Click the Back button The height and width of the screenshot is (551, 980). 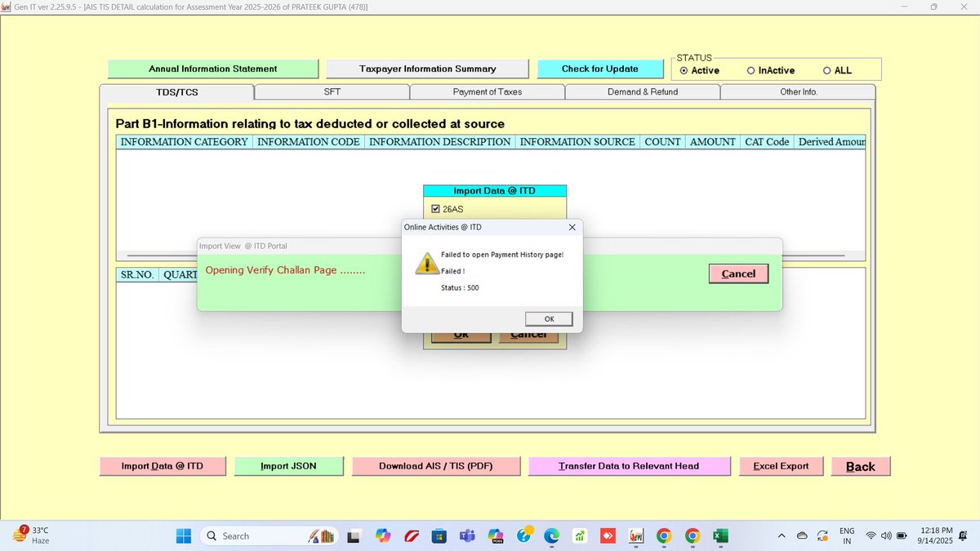861,466
